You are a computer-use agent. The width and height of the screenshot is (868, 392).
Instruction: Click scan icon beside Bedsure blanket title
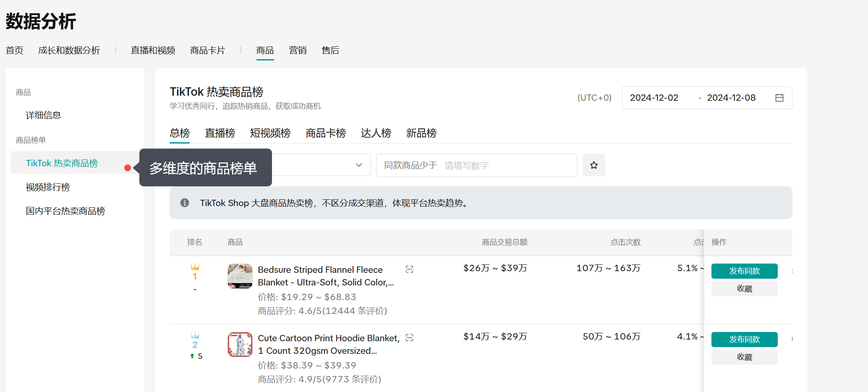click(x=409, y=269)
